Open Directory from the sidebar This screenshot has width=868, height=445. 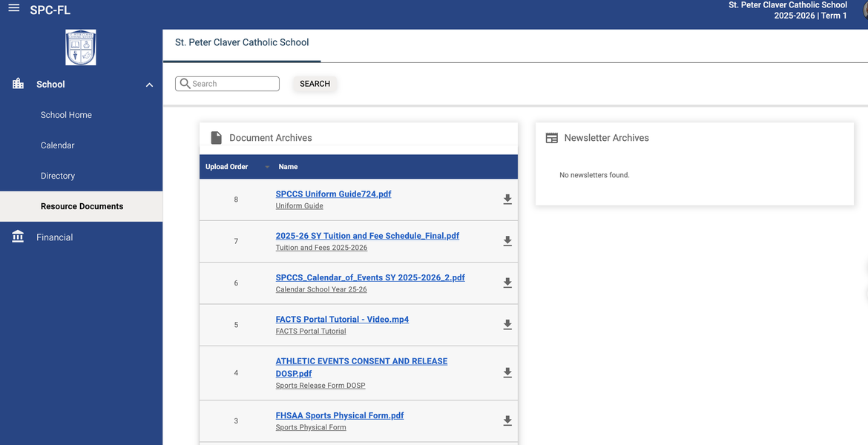58,176
